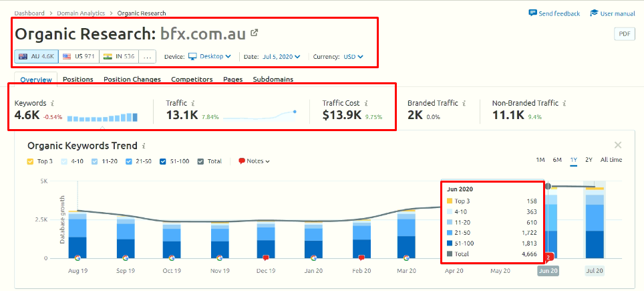Screen dimensions: 644x291
Task: Click the Aug 19 stacked bar
Action: pos(77,235)
